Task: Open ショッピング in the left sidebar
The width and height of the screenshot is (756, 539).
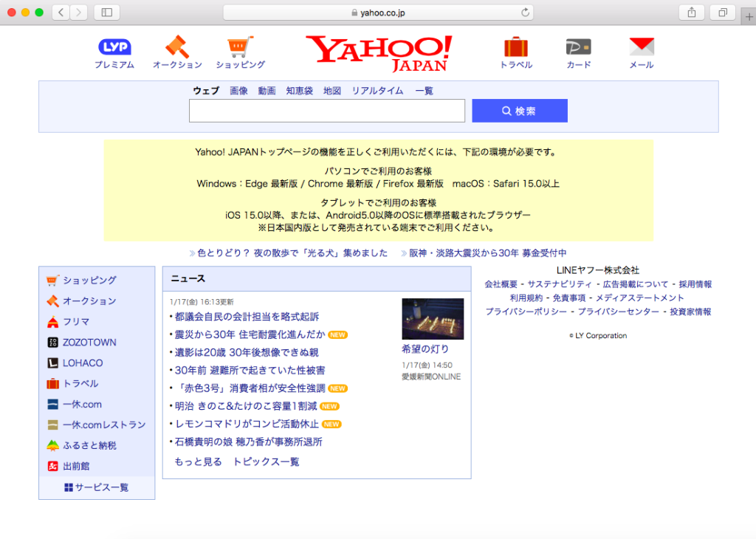Action: 89,280
